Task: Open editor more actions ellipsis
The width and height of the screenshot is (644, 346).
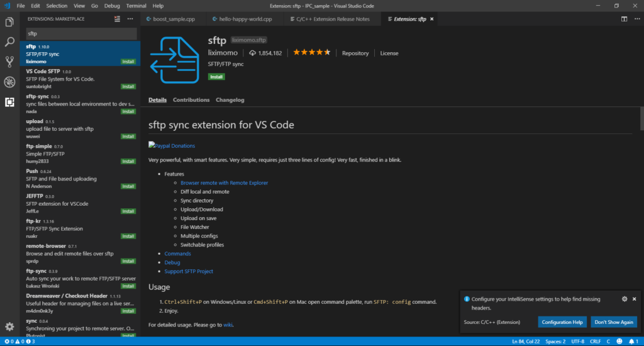Action: [x=637, y=19]
